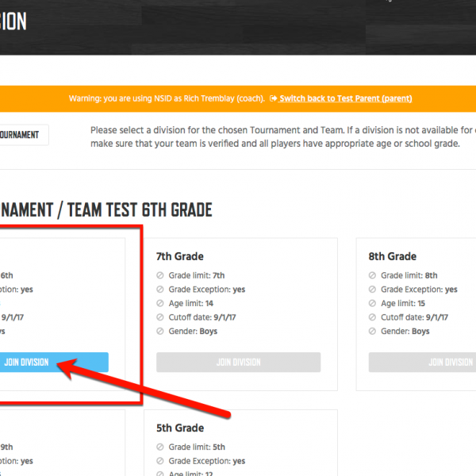Viewport: 476px width, 476px height.
Task: Click Switch back to Test Parent link
Action: 345,98
